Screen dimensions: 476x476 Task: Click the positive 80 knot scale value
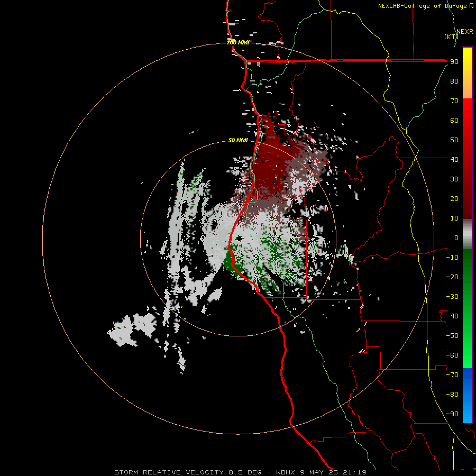click(x=454, y=81)
